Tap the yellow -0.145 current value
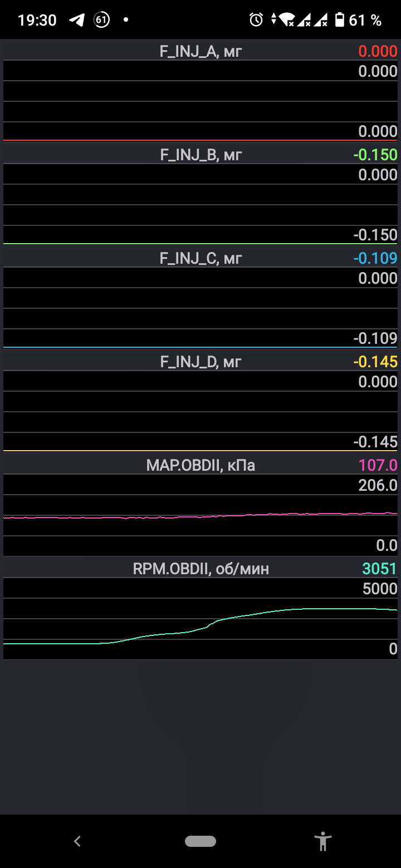The image size is (401, 868). (375, 362)
